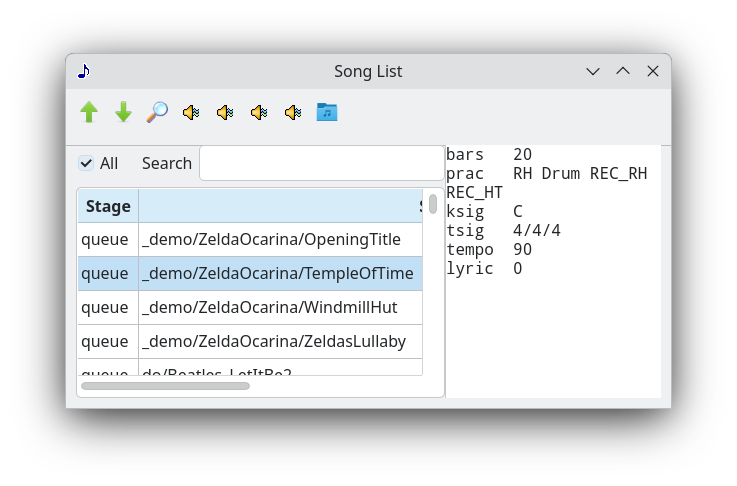Screen dimensions: 737x486
Task: Click the vertical scrollbar of song table
Action: click(433, 205)
